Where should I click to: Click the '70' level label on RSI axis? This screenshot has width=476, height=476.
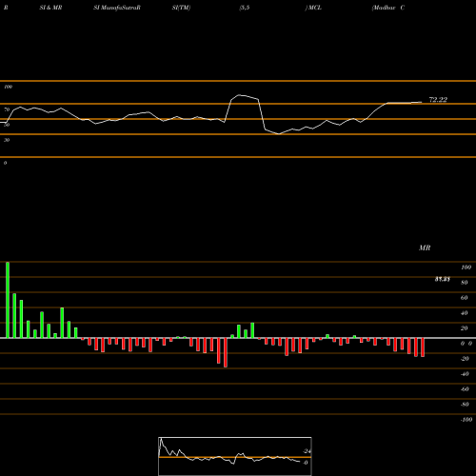pos(7,109)
